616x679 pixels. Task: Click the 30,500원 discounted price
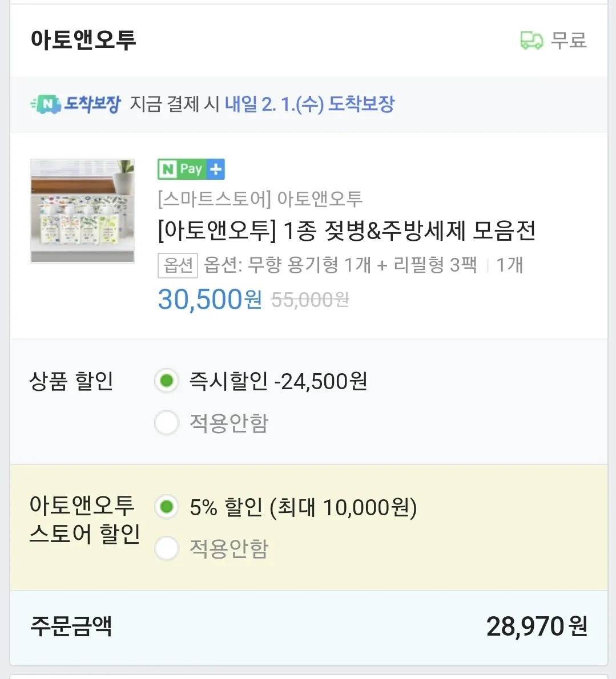(210, 299)
